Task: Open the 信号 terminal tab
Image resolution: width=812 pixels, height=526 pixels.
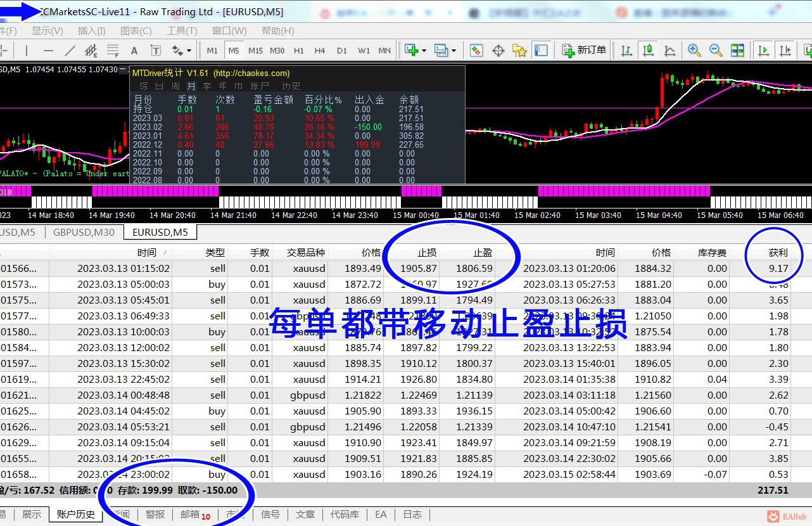Action: coord(270,514)
